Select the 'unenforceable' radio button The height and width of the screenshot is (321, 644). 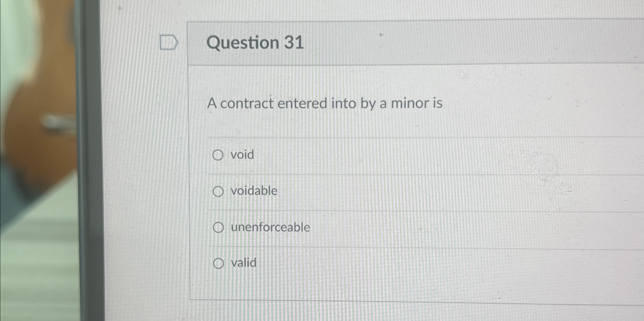(x=219, y=227)
